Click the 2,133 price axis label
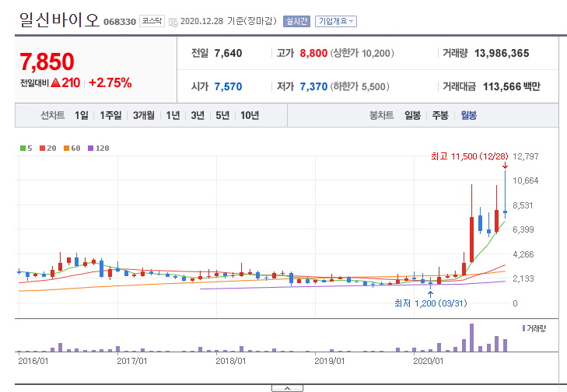The height and width of the screenshot is (392, 567). click(523, 278)
